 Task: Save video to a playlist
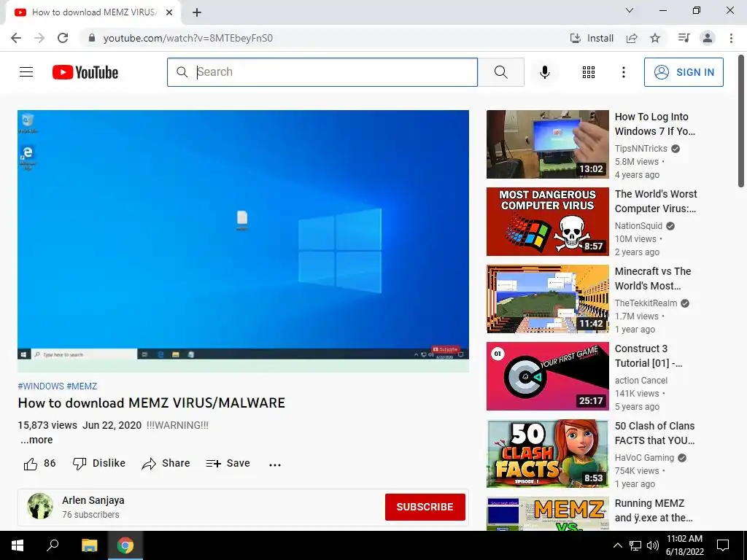pos(228,463)
